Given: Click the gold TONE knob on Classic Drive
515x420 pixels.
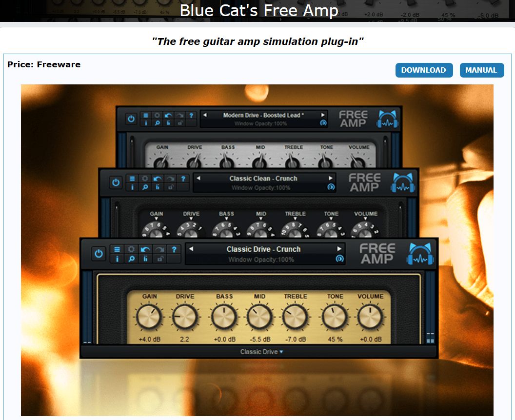Looking at the screenshot, I should [335, 317].
